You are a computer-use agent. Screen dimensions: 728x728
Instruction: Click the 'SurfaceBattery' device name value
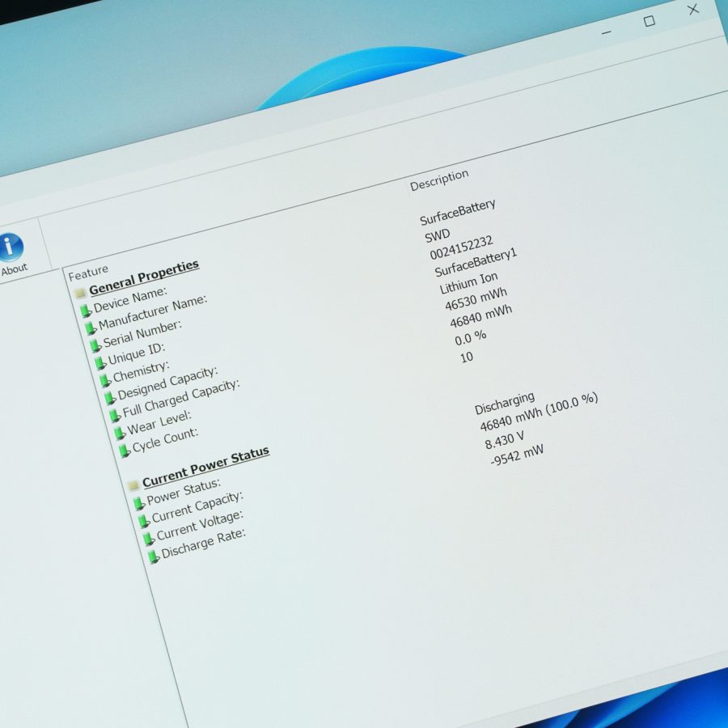coord(458,212)
